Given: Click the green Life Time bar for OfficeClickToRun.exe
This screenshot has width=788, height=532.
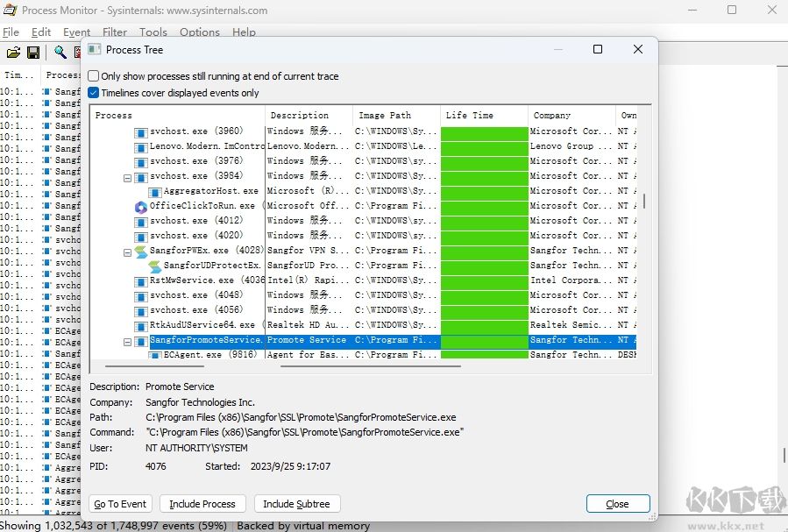Looking at the screenshot, I should [x=484, y=206].
